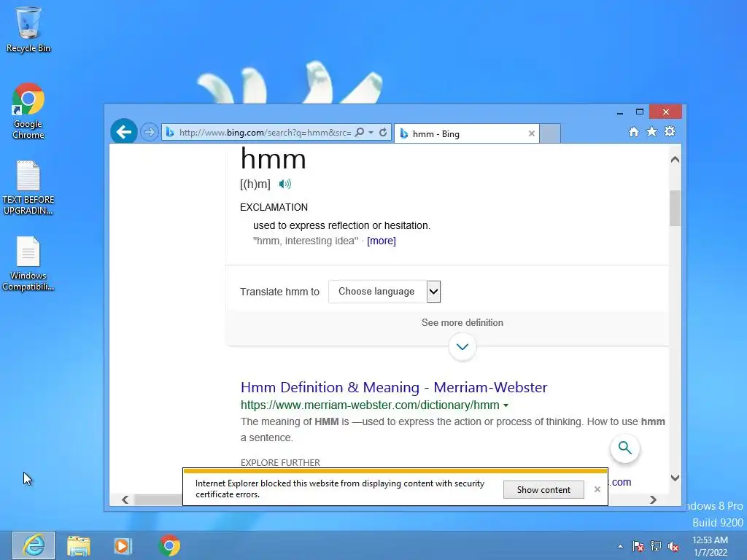Click the vertical scrollbar thumb

click(x=675, y=208)
